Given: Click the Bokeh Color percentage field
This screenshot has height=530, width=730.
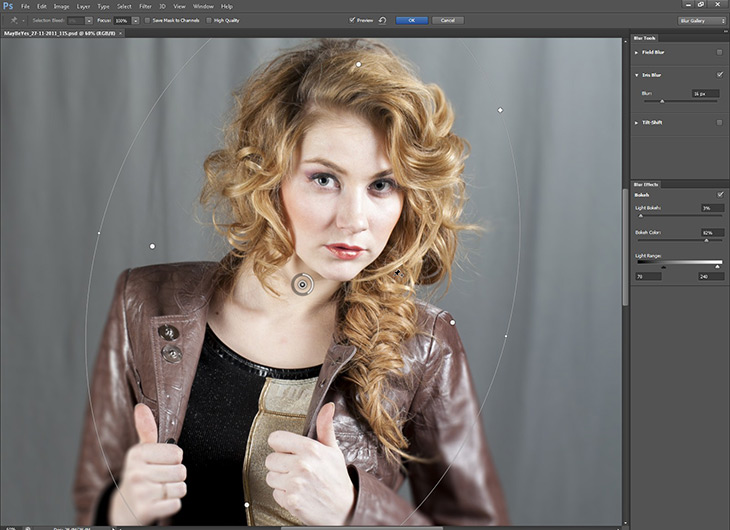Looking at the screenshot, I should click(712, 232).
